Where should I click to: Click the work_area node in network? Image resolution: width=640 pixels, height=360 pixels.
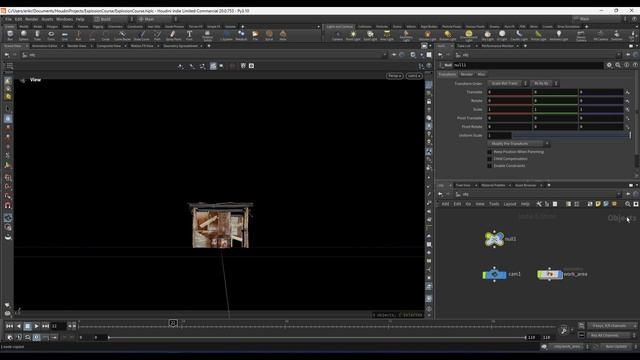coord(550,274)
